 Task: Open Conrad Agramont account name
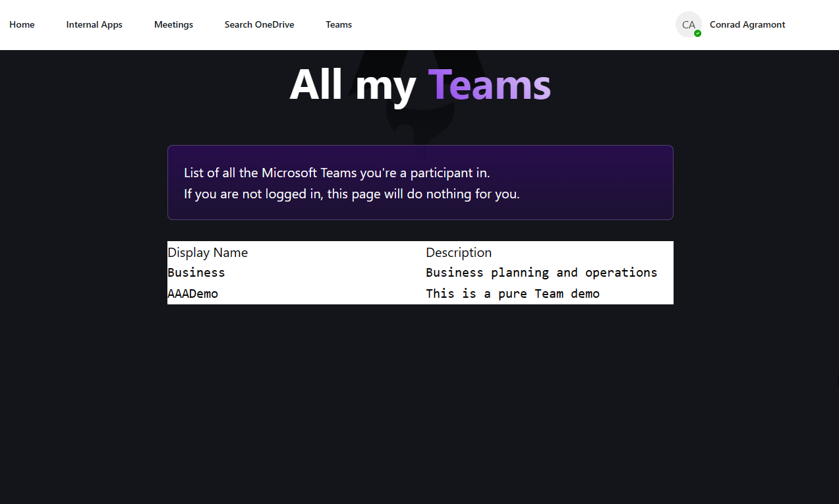pos(747,24)
